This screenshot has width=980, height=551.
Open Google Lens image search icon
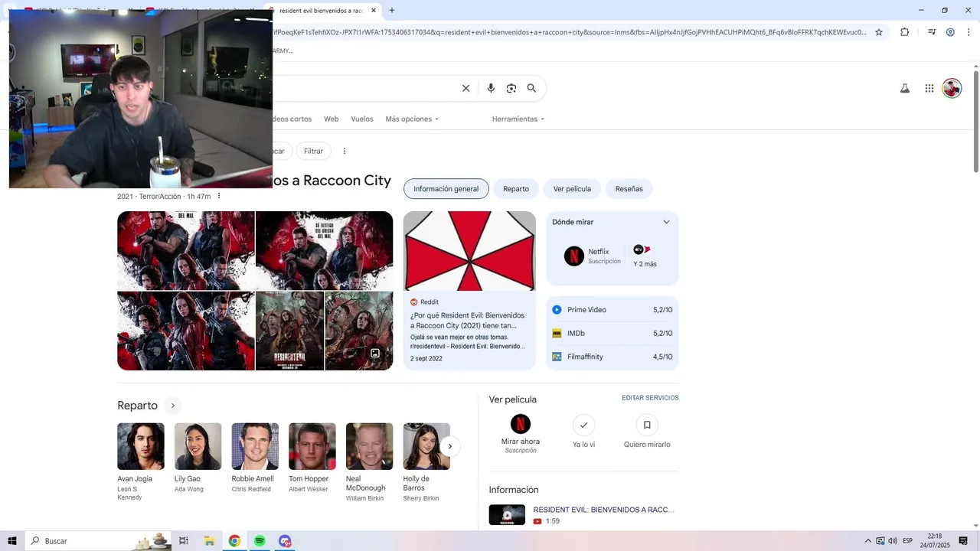click(x=511, y=88)
